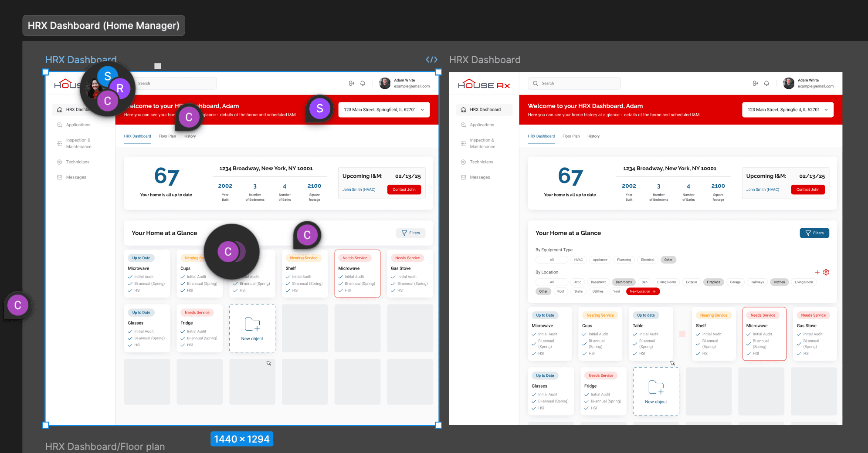The image size is (868, 453).
Task: Open the History tab in the unselected frame
Action: click(593, 136)
